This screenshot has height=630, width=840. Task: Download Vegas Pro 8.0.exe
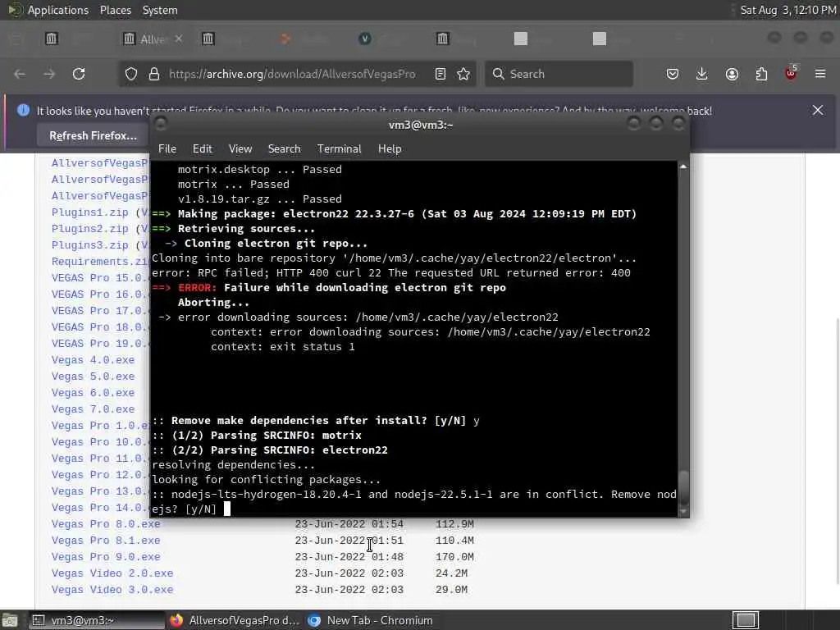pos(106,524)
